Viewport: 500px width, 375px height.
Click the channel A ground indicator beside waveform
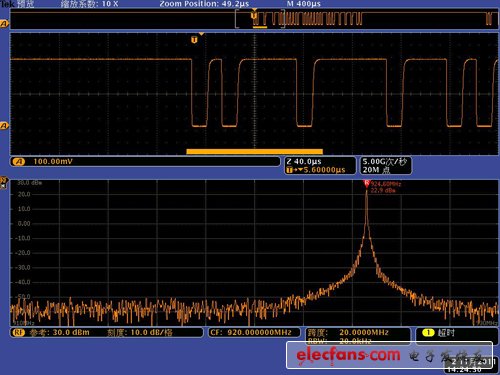coord(4,125)
